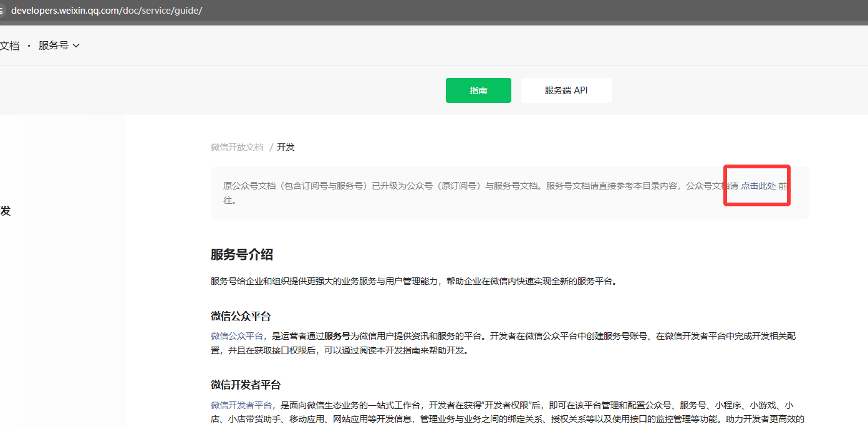Click the 微信开发者平台 section heading
This screenshot has width=868, height=427.
(246, 385)
